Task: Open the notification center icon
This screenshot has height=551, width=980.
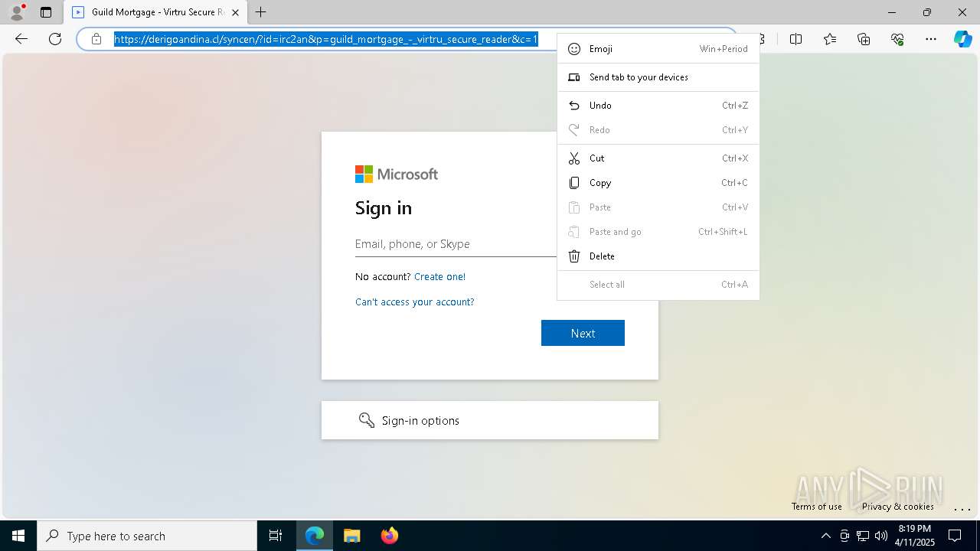Action: 955,536
